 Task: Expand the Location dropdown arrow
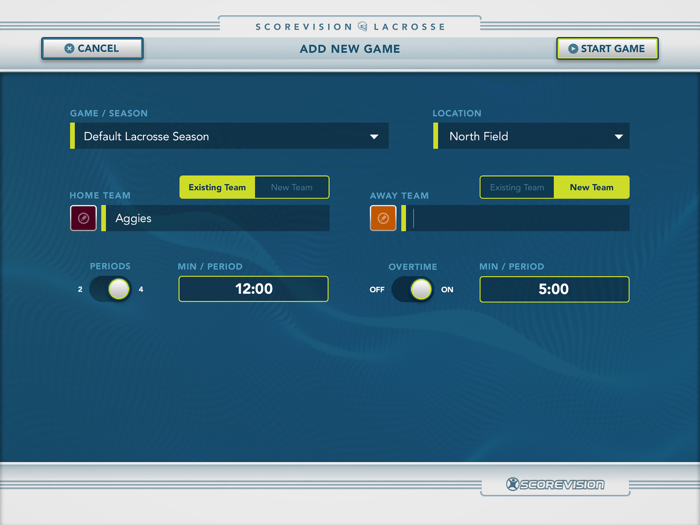tap(618, 137)
